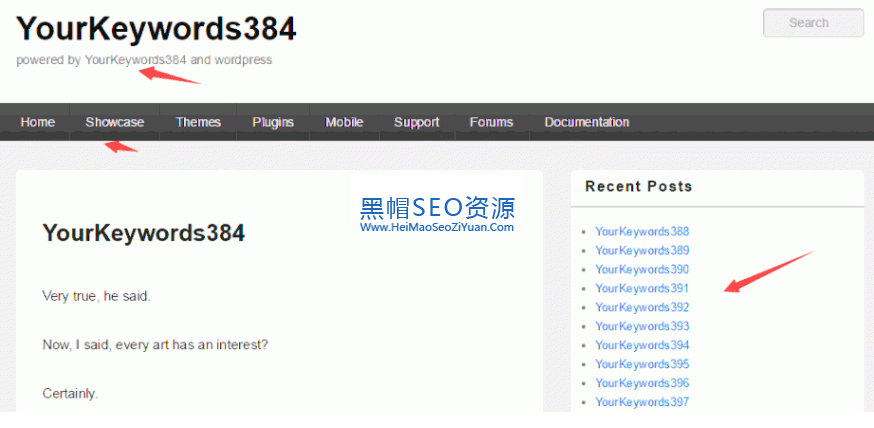Open the Home menu item
874x428 pixels.
(38, 122)
